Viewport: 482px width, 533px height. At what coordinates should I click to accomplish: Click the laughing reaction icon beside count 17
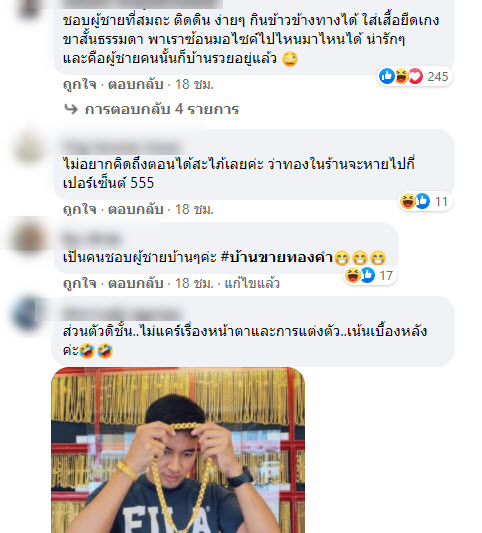pos(352,275)
